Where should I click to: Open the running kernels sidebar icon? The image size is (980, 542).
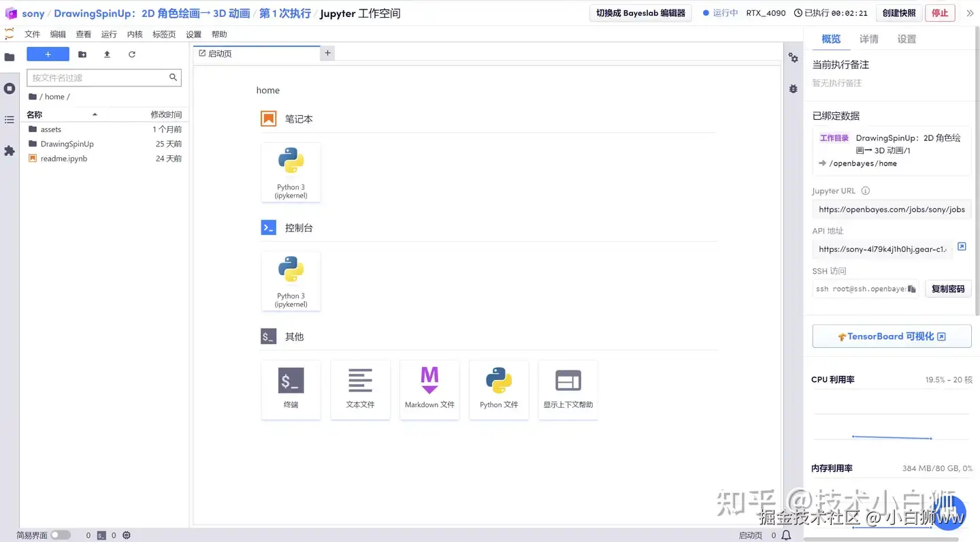(x=10, y=89)
